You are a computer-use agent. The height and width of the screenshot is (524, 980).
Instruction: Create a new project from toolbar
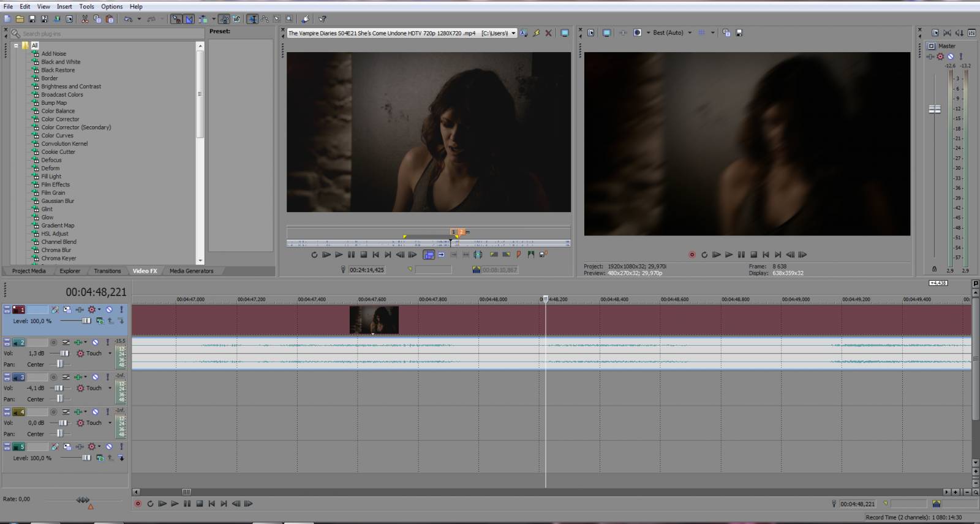point(8,19)
